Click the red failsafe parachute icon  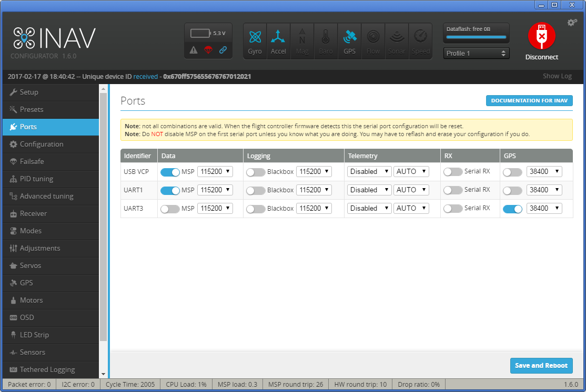208,49
